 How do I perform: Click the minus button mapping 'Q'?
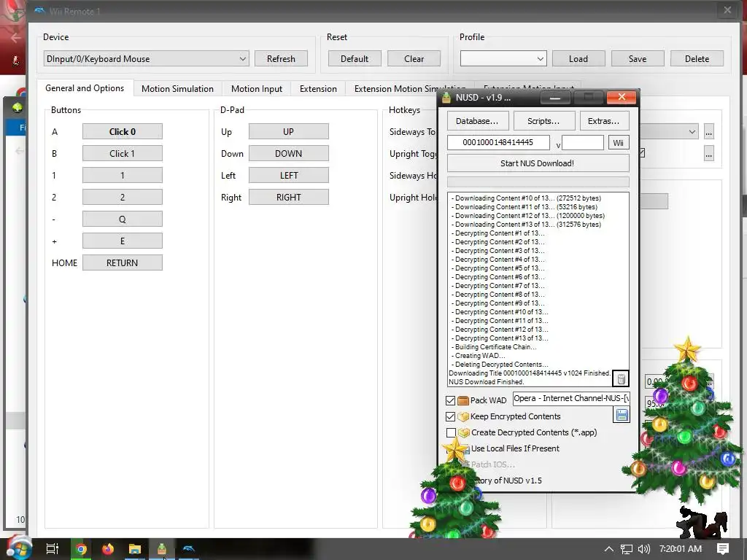123,219
